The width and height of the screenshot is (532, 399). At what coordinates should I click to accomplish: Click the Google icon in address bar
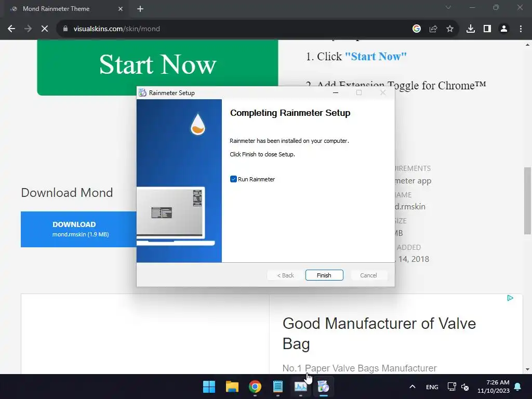pyautogui.click(x=417, y=29)
